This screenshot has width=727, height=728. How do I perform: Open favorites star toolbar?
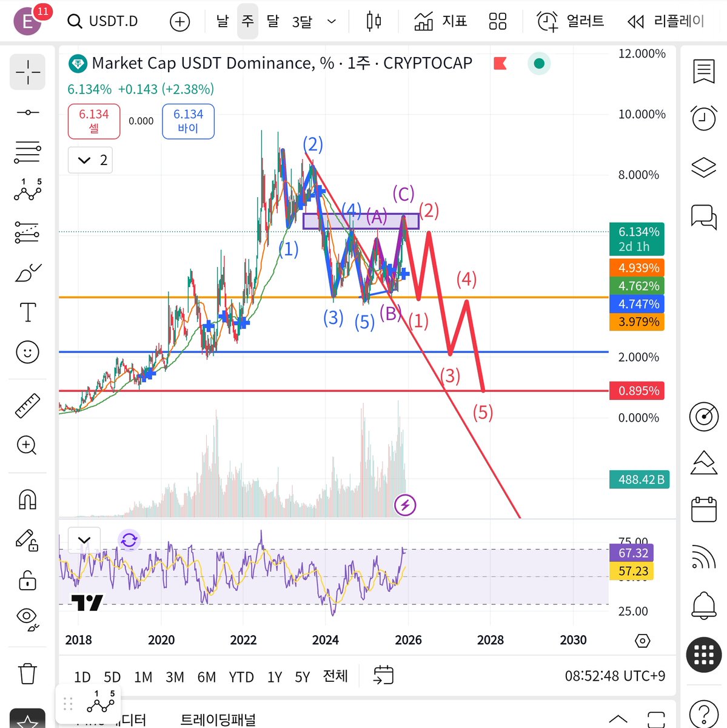pos(28,720)
